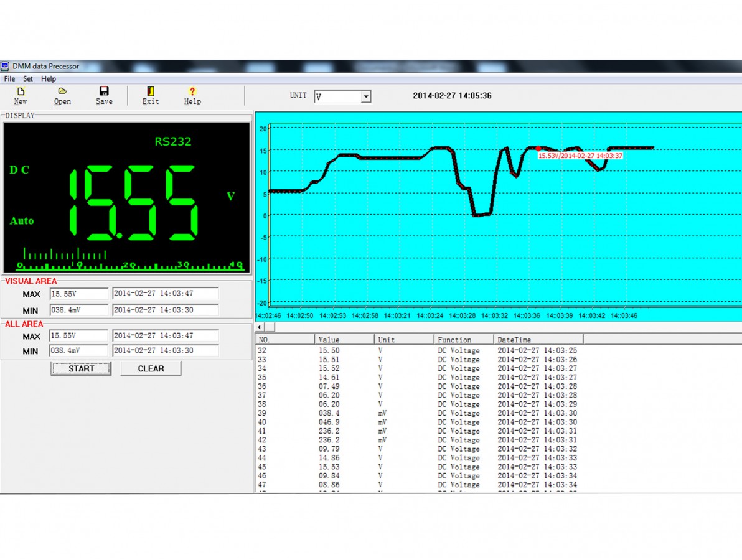Sort table by the Value column header
Screen dimensions: 742x560
click(x=344, y=339)
